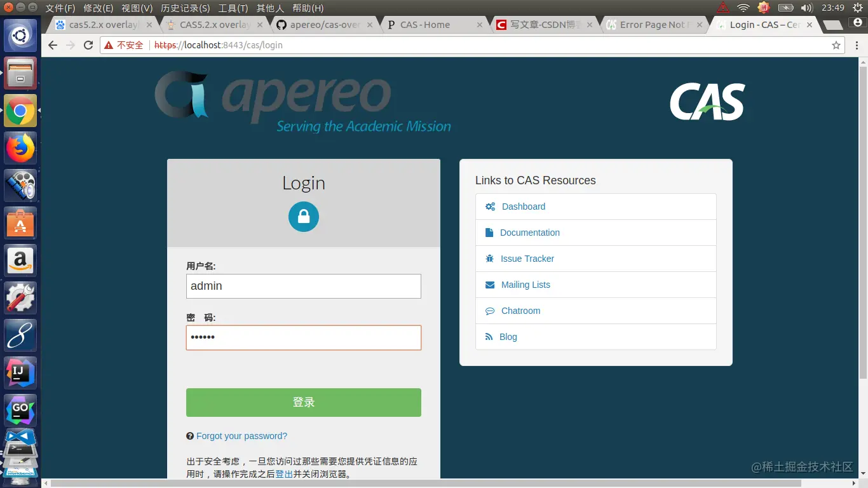Close the CAS - Home tab

[x=478, y=25]
